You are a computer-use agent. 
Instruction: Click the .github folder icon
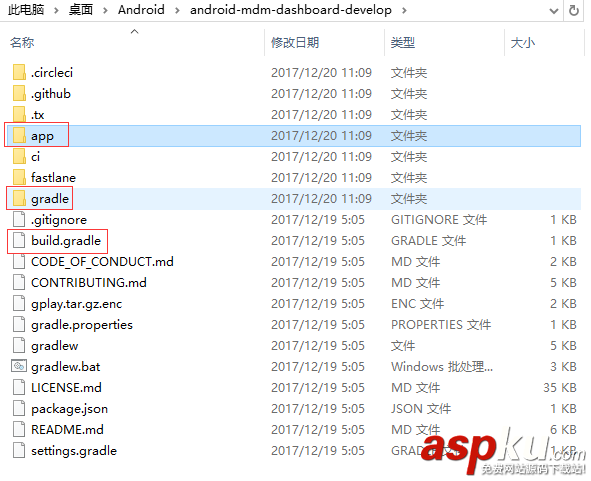[x=19, y=93]
